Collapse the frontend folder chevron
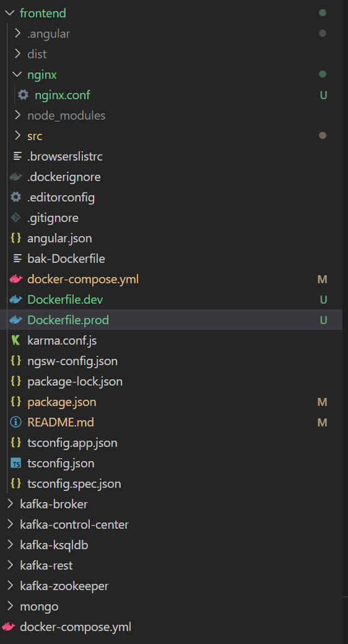 (9, 13)
